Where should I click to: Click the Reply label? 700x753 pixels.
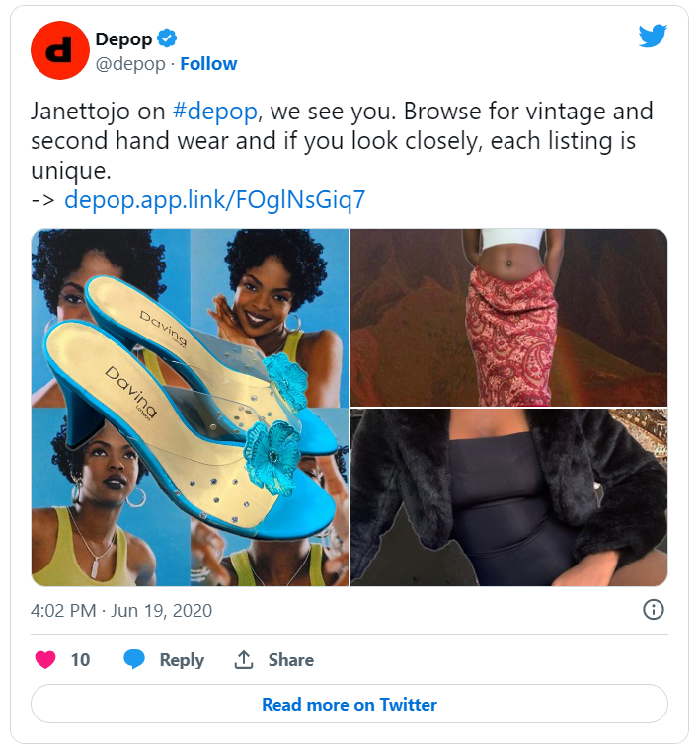pyautogui.click(x=182, y=660)
